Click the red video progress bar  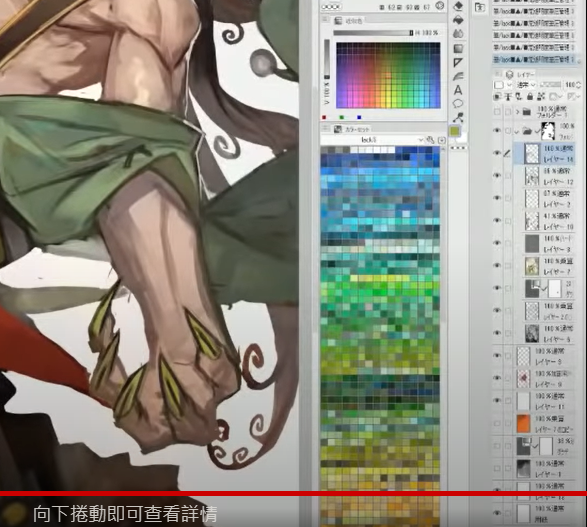point(294,494)
